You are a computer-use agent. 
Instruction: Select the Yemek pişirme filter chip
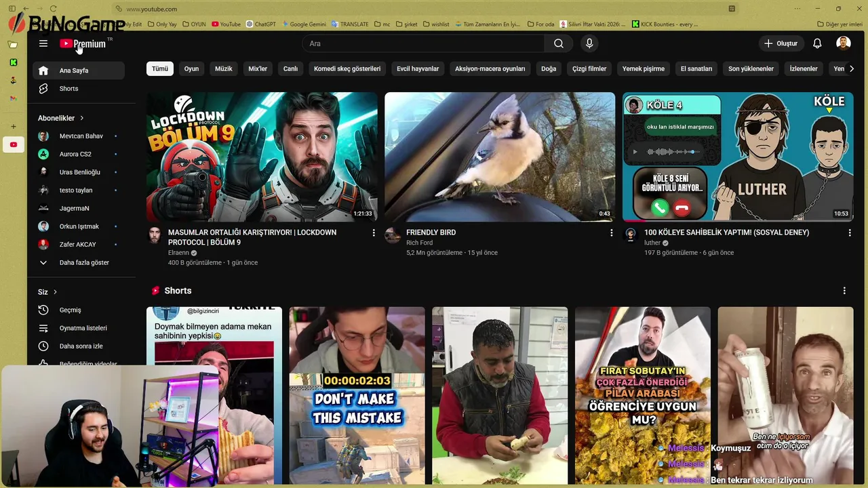coord(644,68)
